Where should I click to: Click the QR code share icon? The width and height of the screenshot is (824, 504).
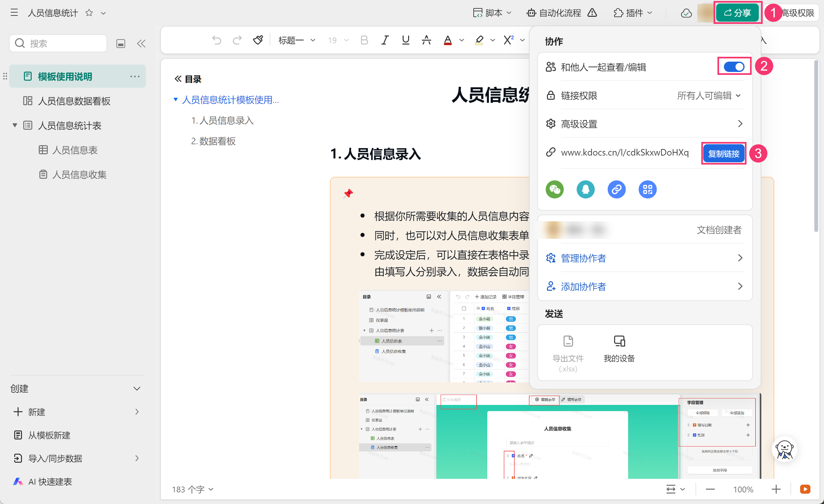click(647, 189)
